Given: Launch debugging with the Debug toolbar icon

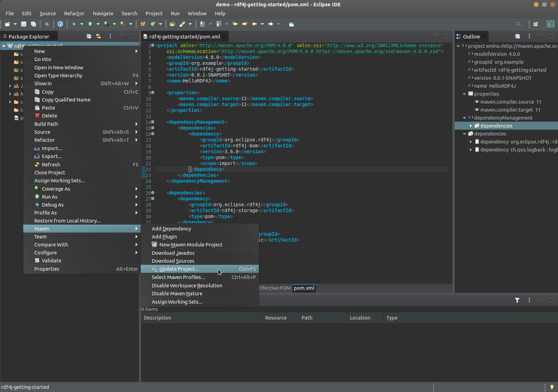Looking at the screenshot, I should pos(74,24).
